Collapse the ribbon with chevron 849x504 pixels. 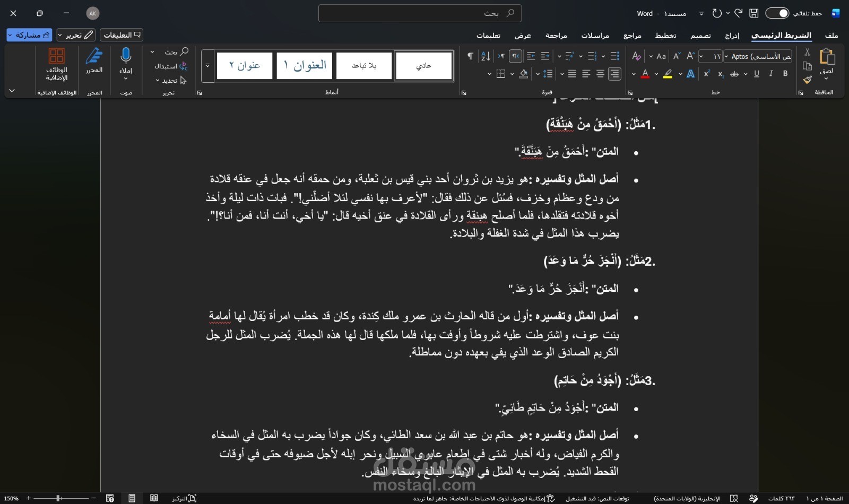coord(12,91)
